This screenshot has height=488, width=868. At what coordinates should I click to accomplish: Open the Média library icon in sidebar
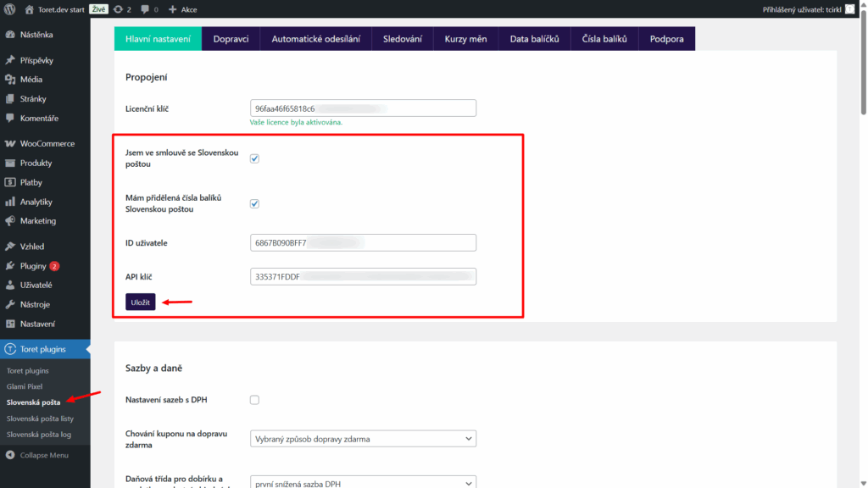(12, 78)
